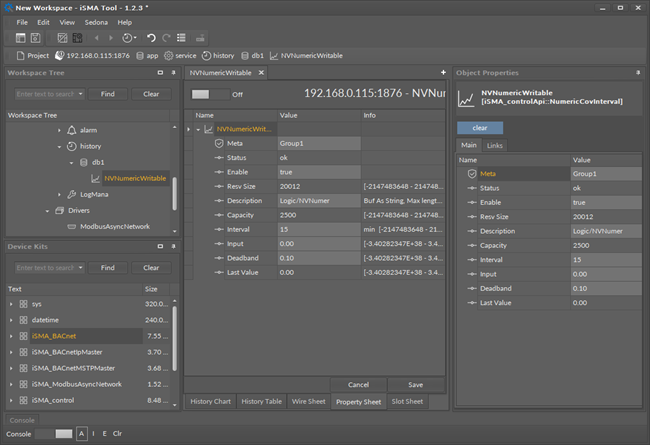Select ModbusAsyncNetwork tree item
Screen dimensions: 650x445
coord(115,226)
